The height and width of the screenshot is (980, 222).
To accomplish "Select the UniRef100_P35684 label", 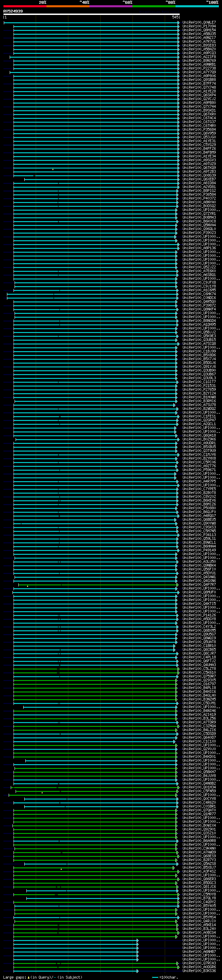I will coord(199,129).
